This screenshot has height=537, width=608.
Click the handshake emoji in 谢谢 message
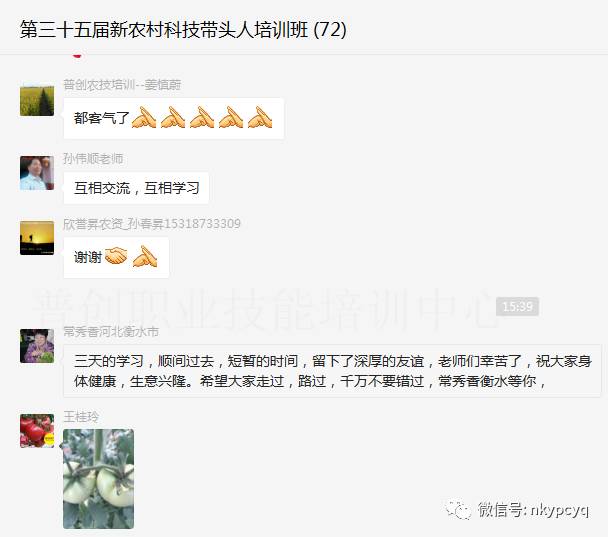pos(116,256)
